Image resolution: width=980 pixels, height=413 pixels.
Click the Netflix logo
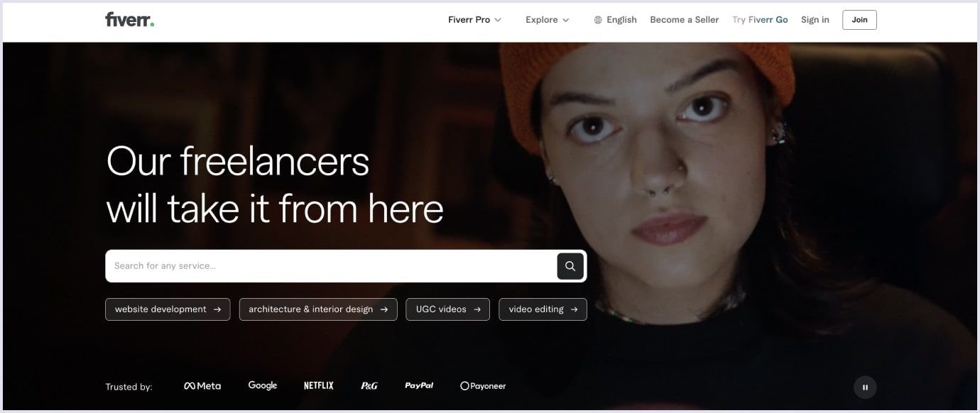point(318,386)
